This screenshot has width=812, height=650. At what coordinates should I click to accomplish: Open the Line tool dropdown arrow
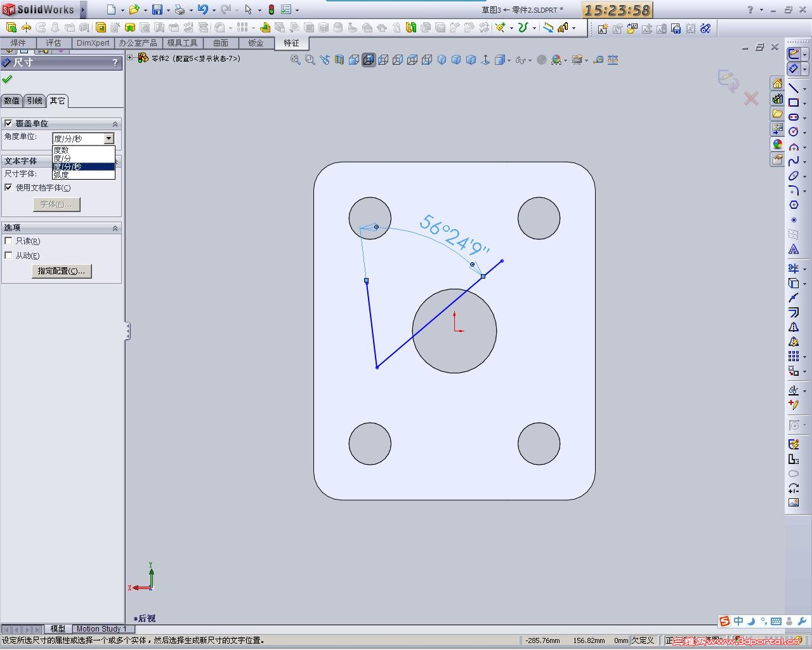[805, 89]
